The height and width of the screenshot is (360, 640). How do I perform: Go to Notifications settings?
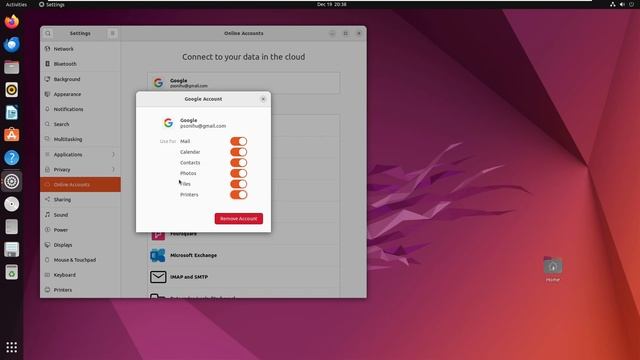(x=80, y=109)
